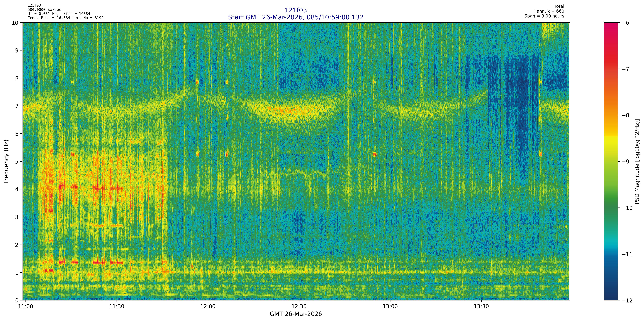Click the Start GMT timestamp subtitle
This screenshot has width=644, height=321.
pos(296,17)
